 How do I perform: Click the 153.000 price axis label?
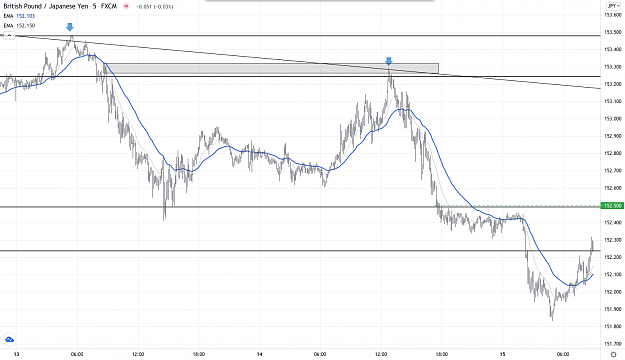point(613,119)
